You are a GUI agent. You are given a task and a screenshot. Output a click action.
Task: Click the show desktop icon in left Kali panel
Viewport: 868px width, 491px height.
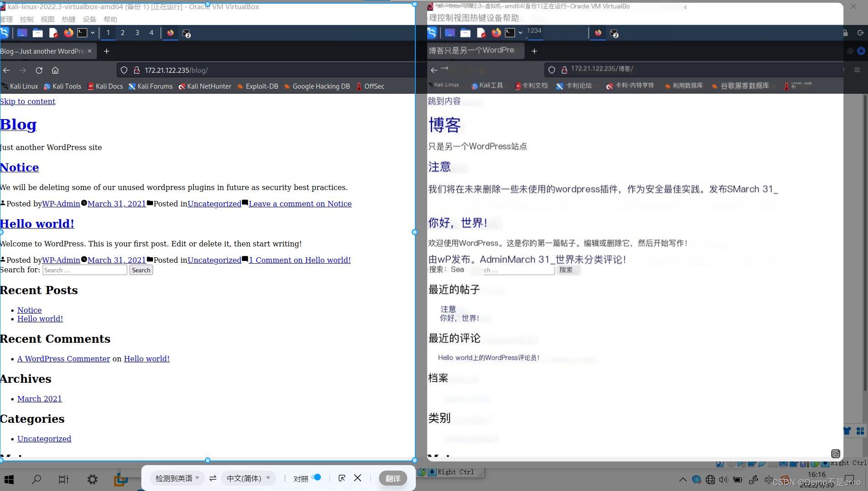tap(22, 33)
